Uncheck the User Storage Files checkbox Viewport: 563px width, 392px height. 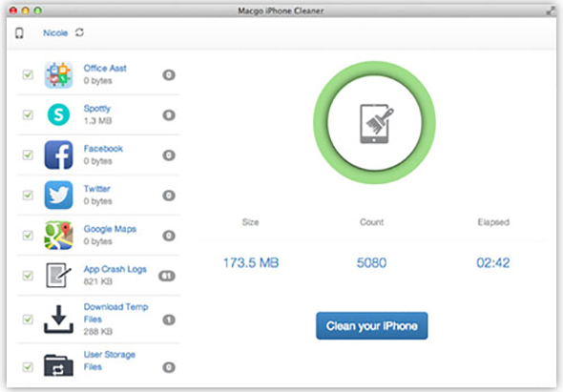tap(28, 367)
